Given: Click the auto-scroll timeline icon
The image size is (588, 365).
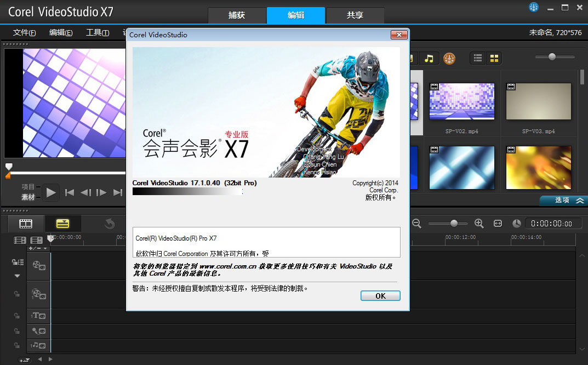Looking at the screenshot, I should tap(24, 360).
